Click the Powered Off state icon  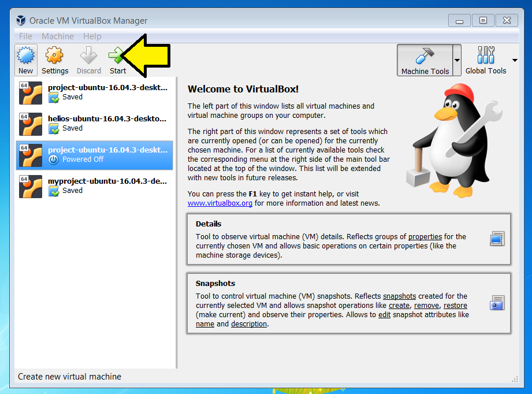53,159
